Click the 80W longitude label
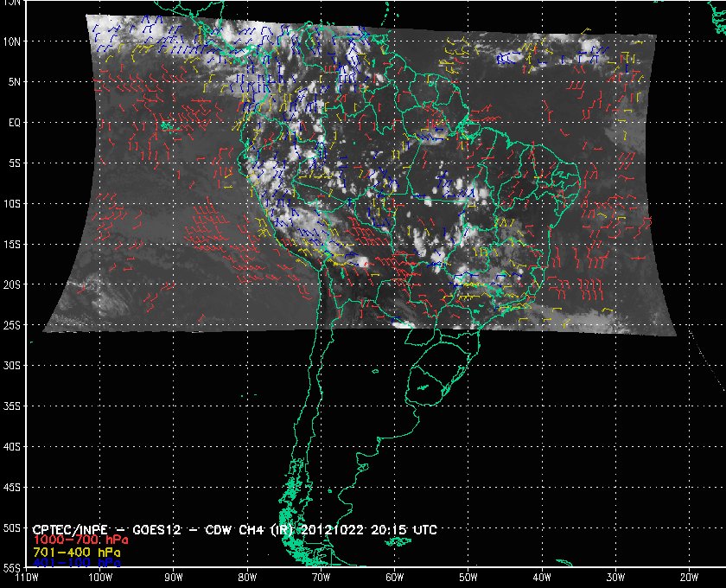The height and width of the screenshot is (588, 726). pos(247,578)
